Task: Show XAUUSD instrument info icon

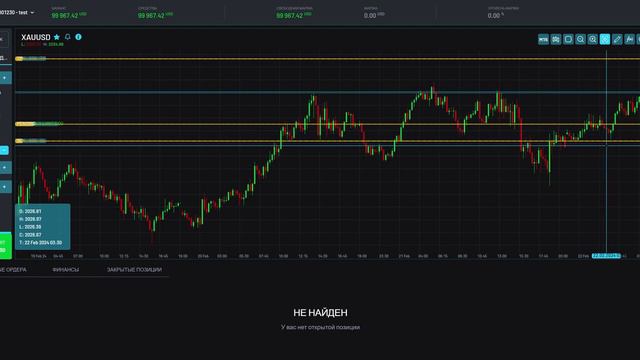Action: point(78,37)
